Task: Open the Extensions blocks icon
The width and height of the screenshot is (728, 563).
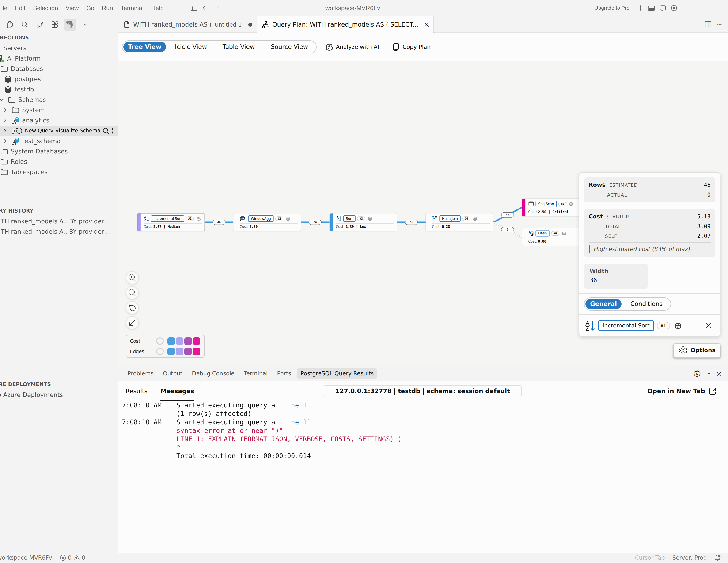Action: point(55,24)
